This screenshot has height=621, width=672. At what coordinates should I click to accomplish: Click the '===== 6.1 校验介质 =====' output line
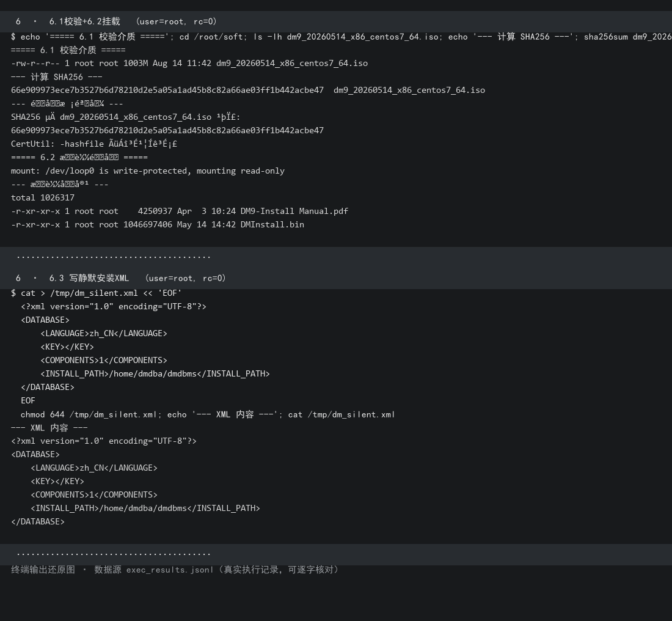(x=68, y=50)
